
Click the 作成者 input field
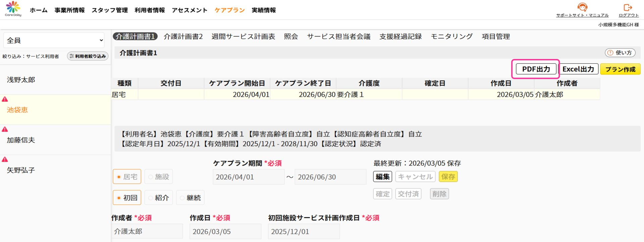(147, 231)
